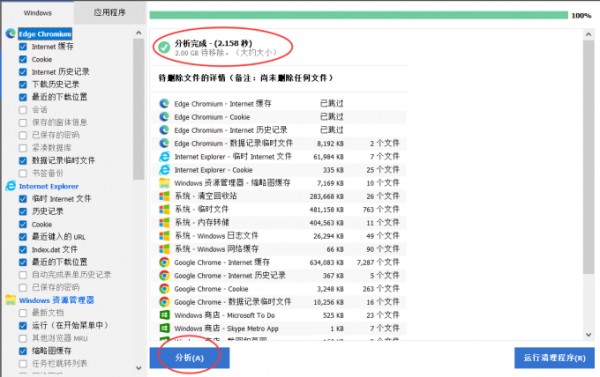
Task: Click sidebar list scroll up arrow
Action: tap(139, 33)
